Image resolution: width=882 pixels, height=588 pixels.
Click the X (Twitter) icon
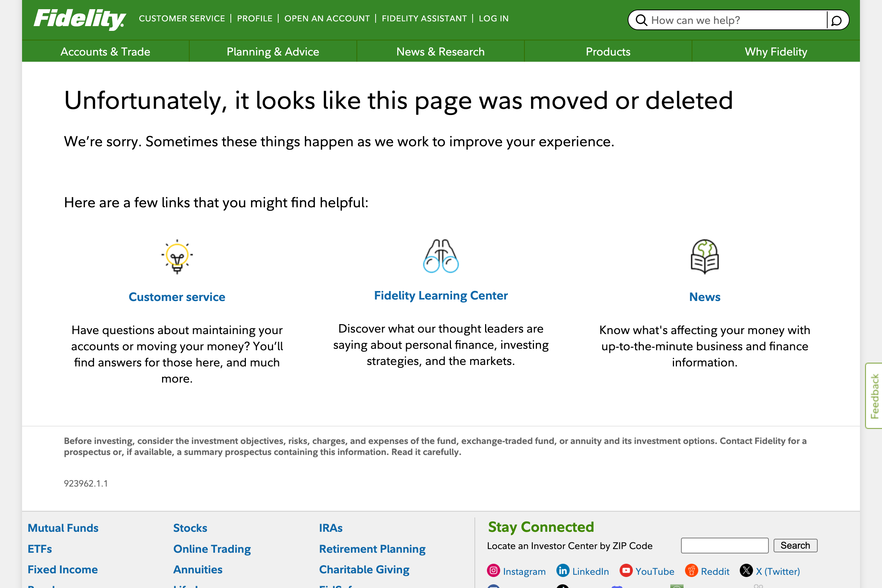[x=747, y=571]
